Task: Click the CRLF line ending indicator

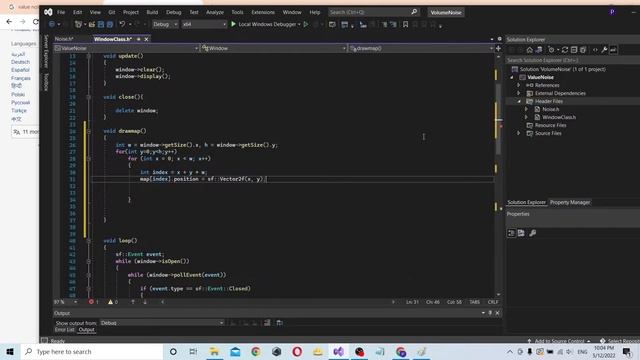Action: [x=493, y=302]
